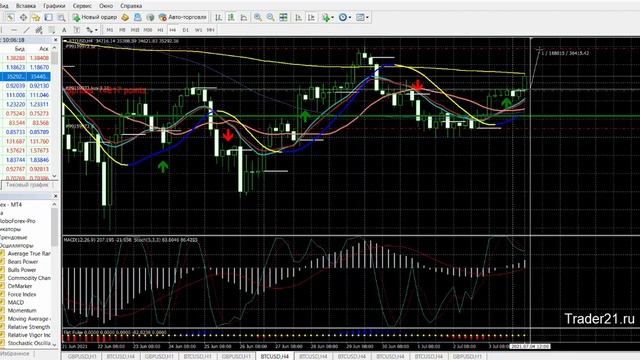640x360 pixels.
Task: Open the Избранное tab in Navigator
Action: pos(14,353)
